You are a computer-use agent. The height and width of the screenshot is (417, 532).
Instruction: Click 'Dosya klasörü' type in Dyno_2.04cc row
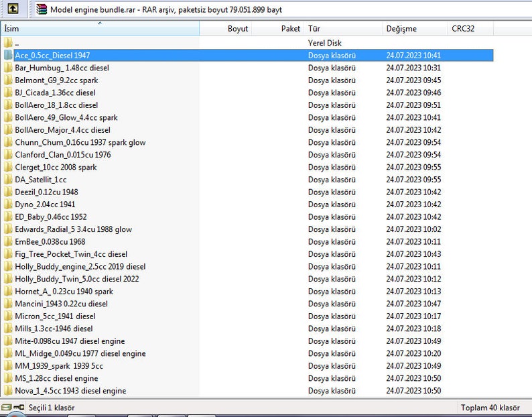click(x=332, y=204)
